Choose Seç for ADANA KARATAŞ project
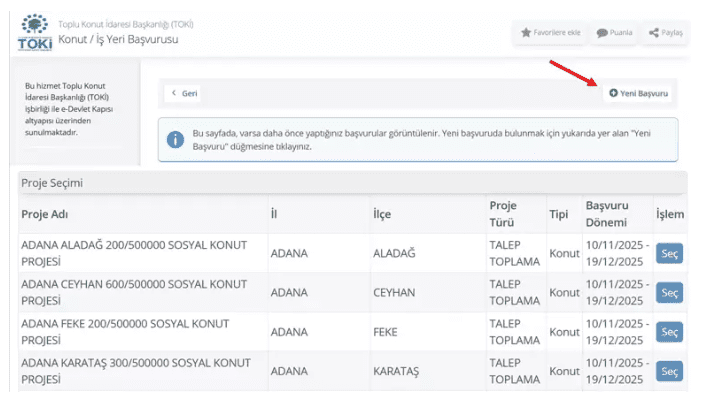Image resolution: width=705 pixels, height=414 pixels. [x=669, y=371]
